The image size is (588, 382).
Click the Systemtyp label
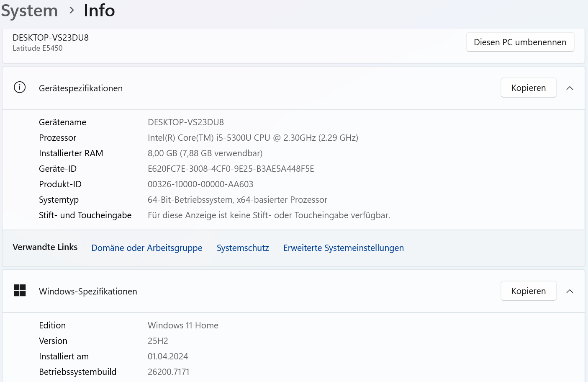coord(59,200)
